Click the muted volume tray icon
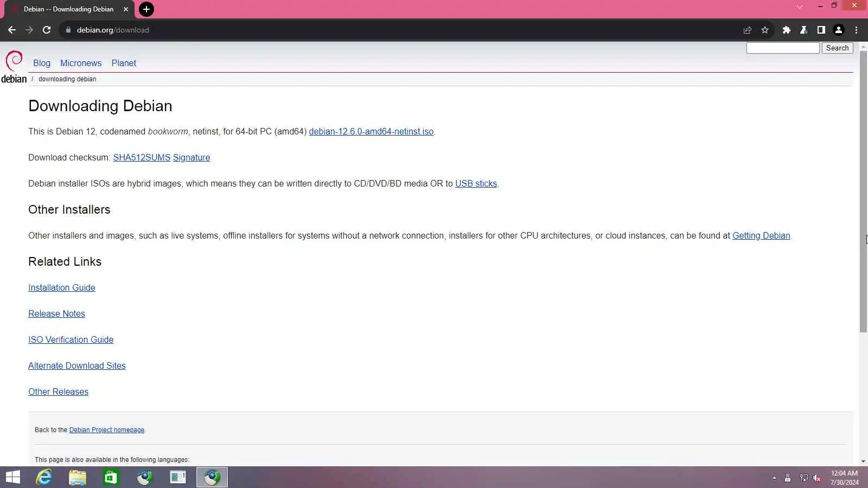 817,478
